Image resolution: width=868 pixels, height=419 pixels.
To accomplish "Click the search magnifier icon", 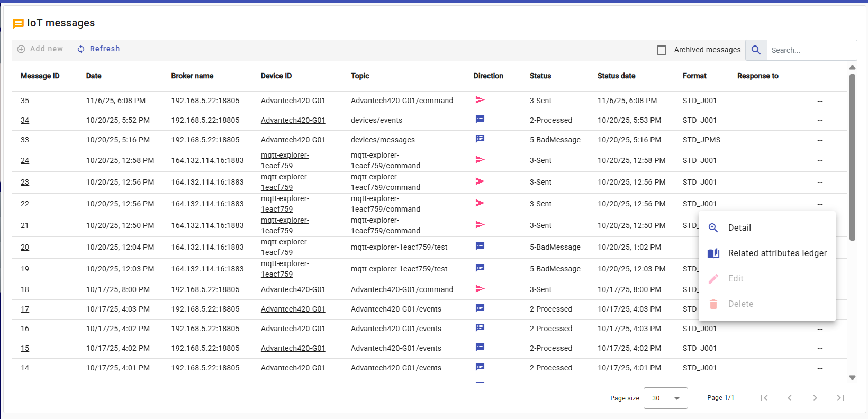I will point(756,50).
